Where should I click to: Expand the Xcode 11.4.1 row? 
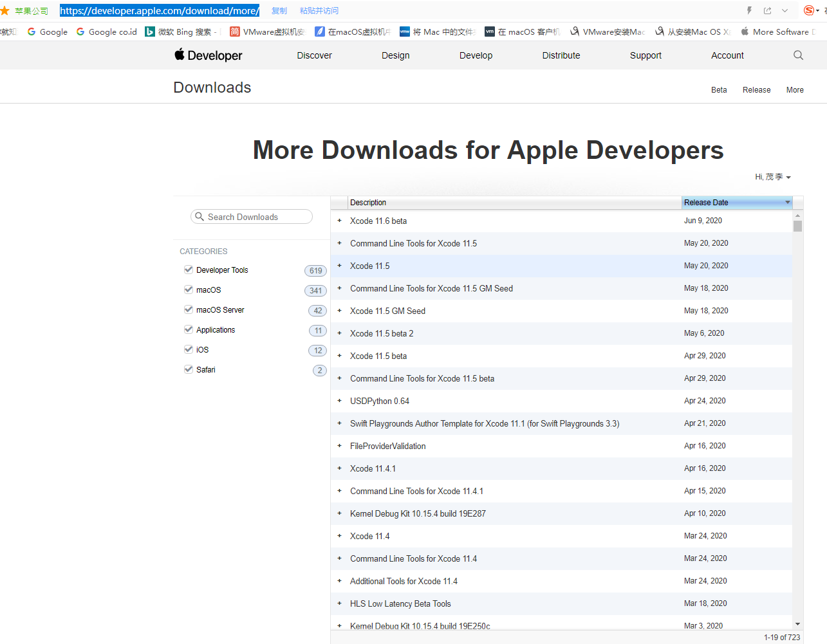point(339,468)
